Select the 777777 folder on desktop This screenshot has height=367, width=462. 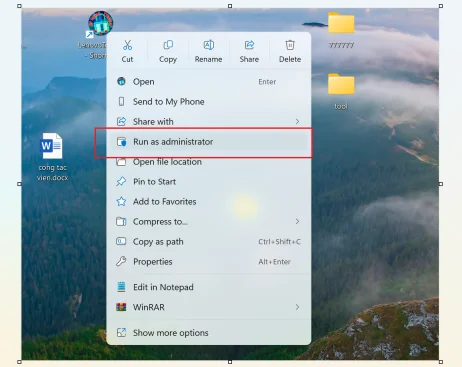(x=341, y=31)
